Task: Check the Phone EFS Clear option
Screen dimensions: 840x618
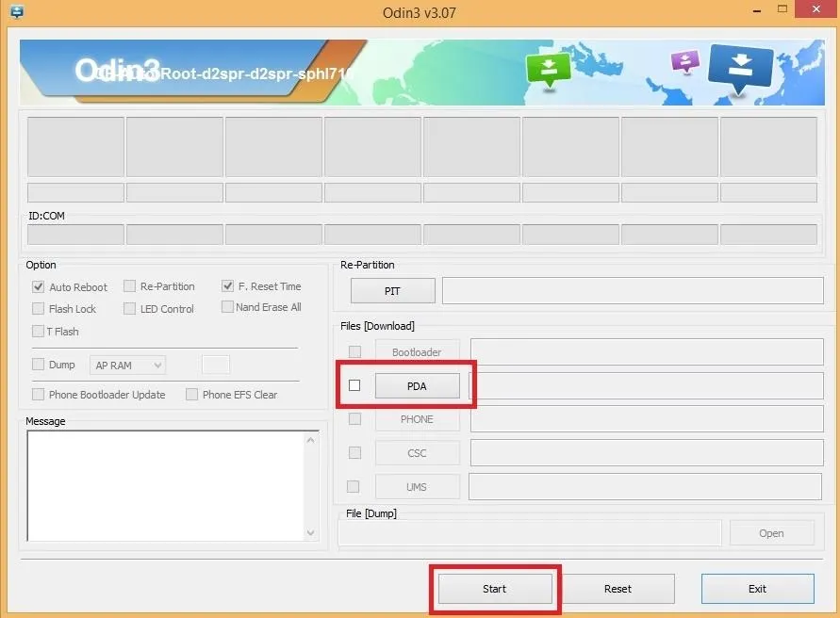Action: (191, 394)
